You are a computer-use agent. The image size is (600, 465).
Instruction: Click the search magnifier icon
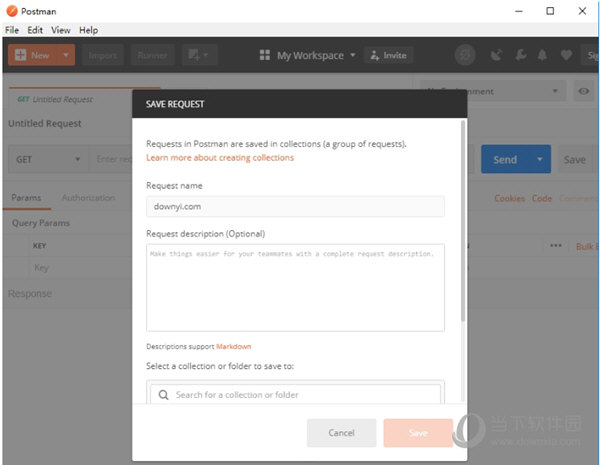pos(163,395)
